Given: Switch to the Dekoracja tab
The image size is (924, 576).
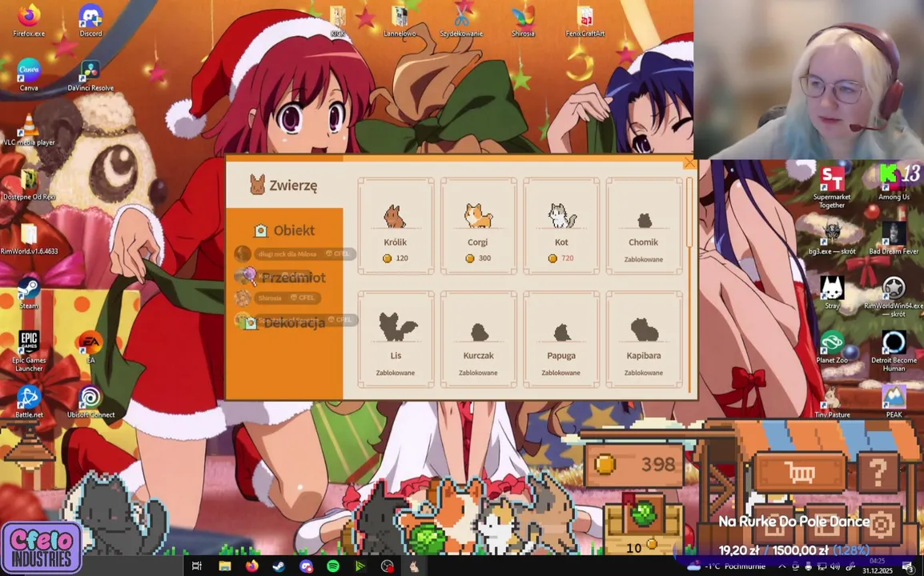Looking at the screenshot, I should (x=284, y=322).
